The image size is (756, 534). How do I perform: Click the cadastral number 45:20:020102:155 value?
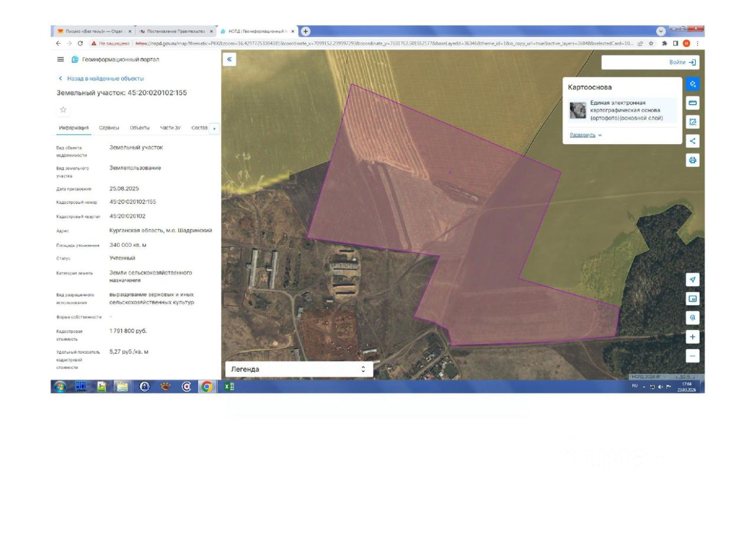133,201
